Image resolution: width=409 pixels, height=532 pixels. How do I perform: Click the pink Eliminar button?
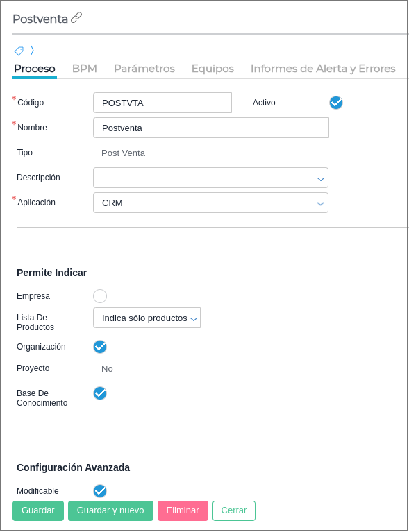point(183,510)
